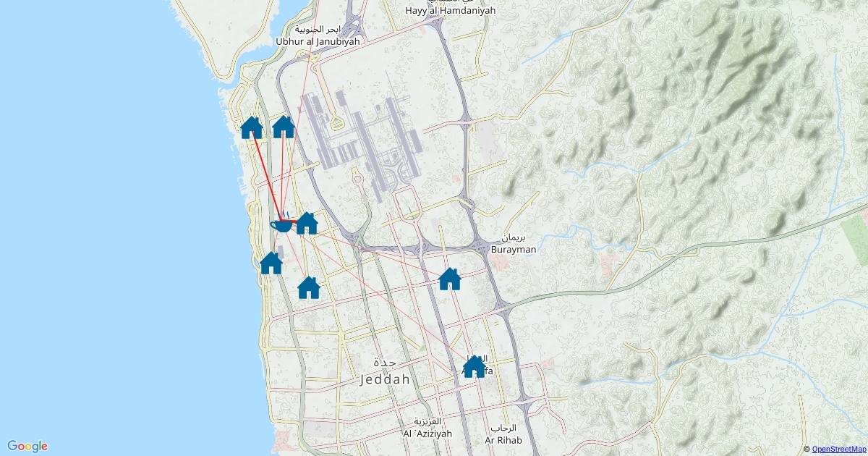
Task: Pick the house marker directly south of the cup
Action: tap(309, 287)
